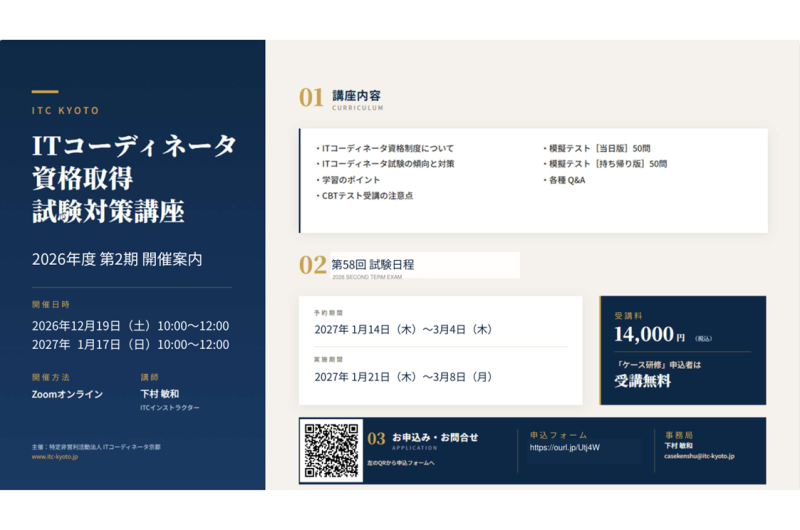Click the 資格取得 title line
Viewport: 800px width, 530px height.
[x=82, y=179]
